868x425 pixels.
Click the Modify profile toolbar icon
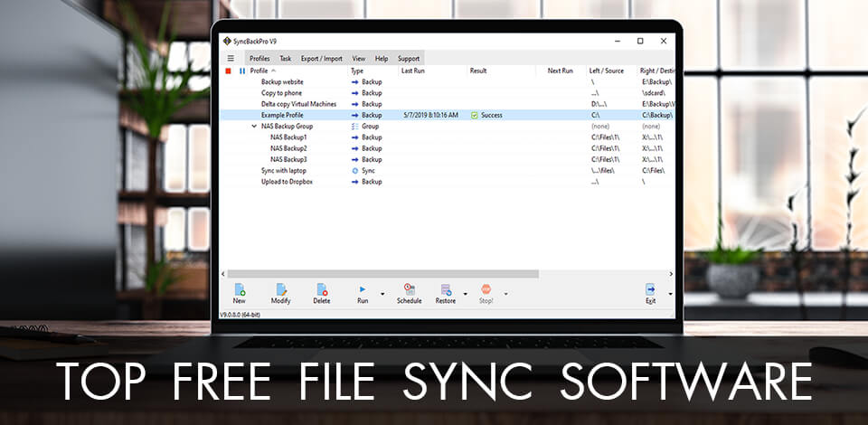(x=280, y=289)
